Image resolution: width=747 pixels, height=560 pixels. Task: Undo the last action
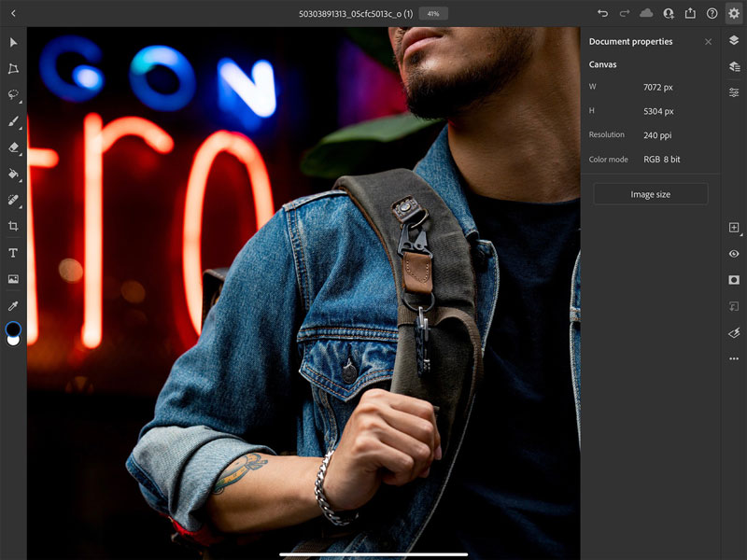(602, 13)
